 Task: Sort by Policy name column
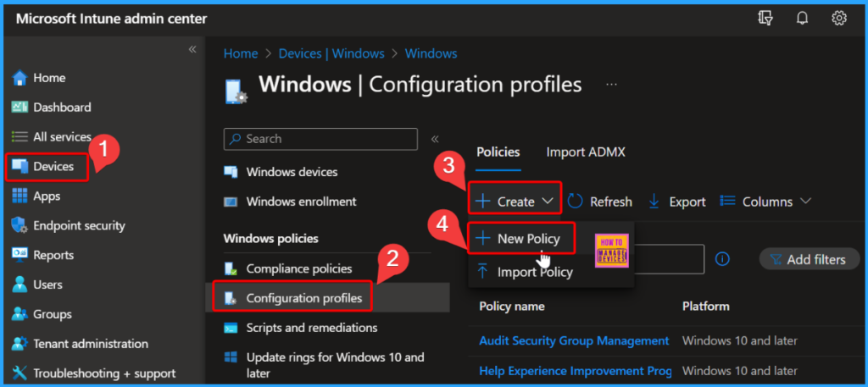coord(512,307)
